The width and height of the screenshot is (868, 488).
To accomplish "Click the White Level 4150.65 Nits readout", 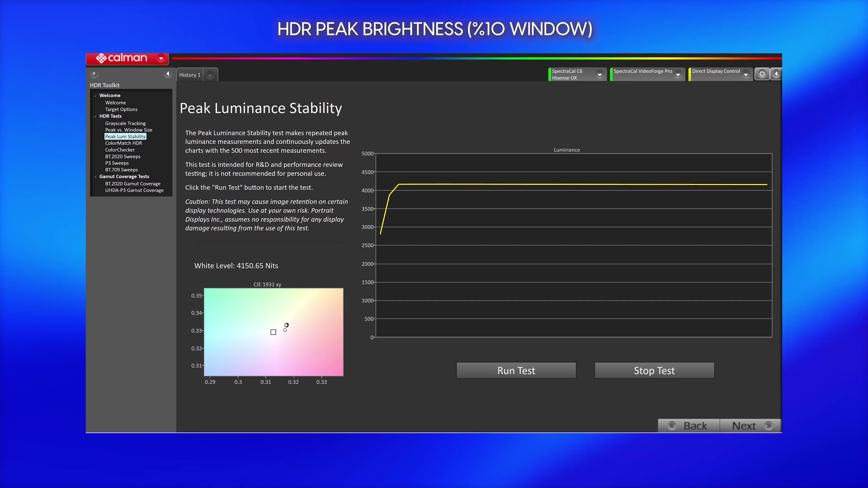I will point(236,266).
